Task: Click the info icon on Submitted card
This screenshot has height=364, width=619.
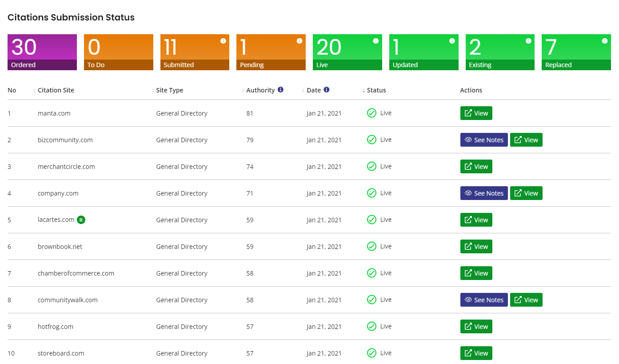Action: point(223,41)
